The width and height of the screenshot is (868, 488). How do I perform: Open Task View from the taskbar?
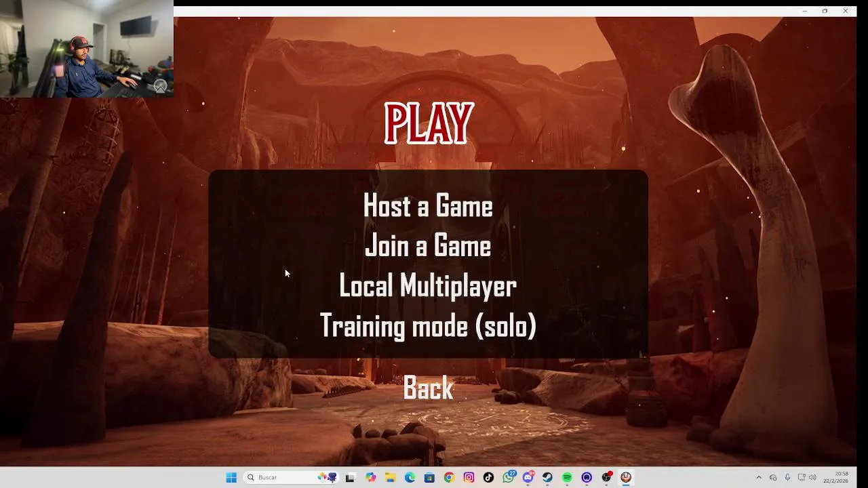coord(350,477)
